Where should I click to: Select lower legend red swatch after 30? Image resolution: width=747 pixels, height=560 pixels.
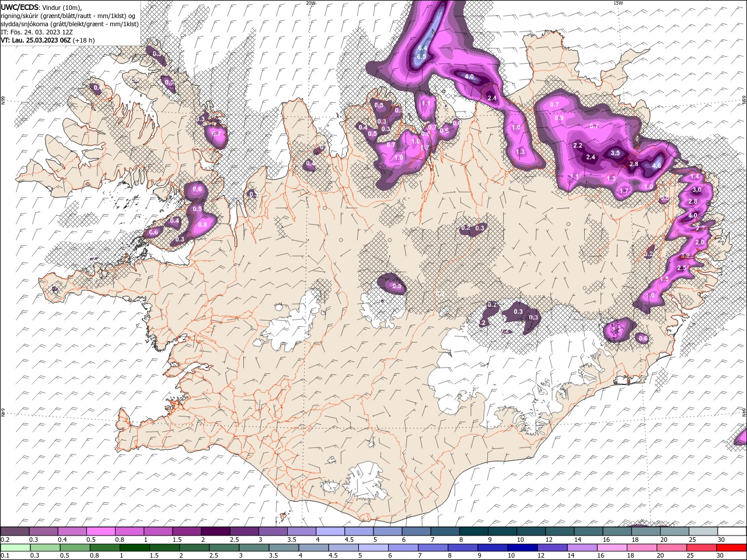pyautogui.click(x=732, y=547)
